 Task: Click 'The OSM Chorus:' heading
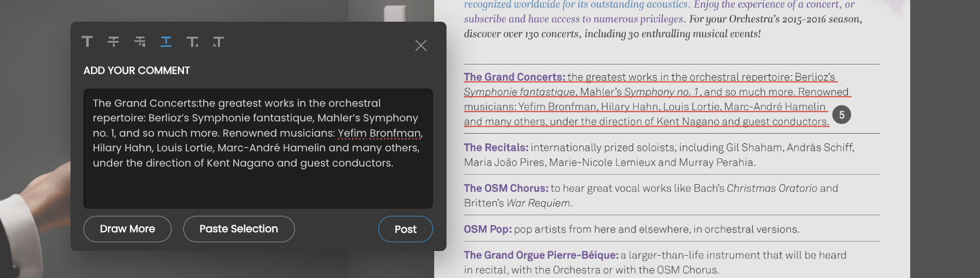(506, 188)
